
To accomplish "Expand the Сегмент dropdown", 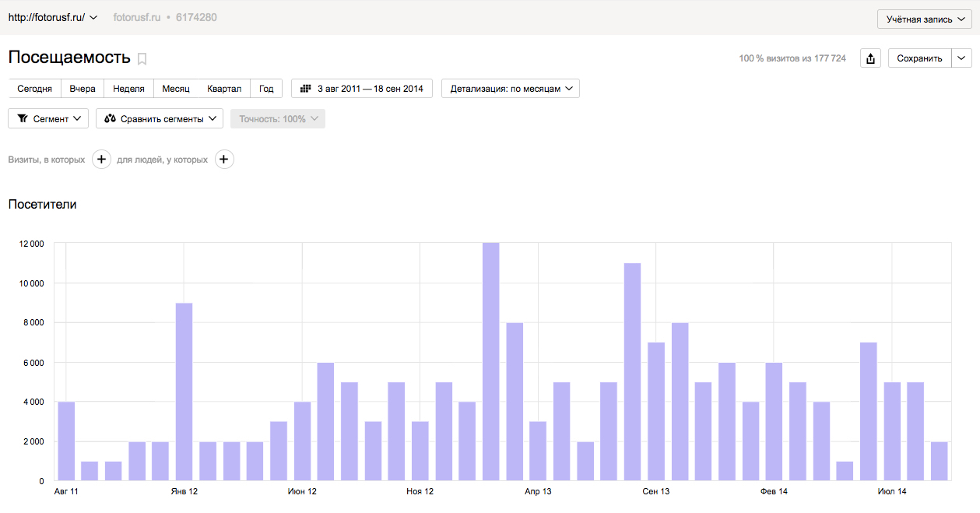I will tap(48, 119).
